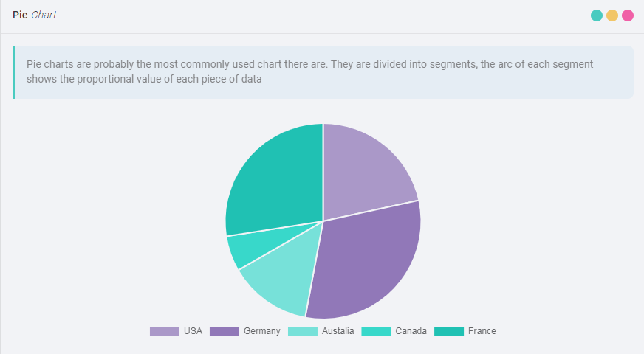The width and height of the screenshot is (644, 354).
Task: Click the teal circle icon in header
Action: 597,15
